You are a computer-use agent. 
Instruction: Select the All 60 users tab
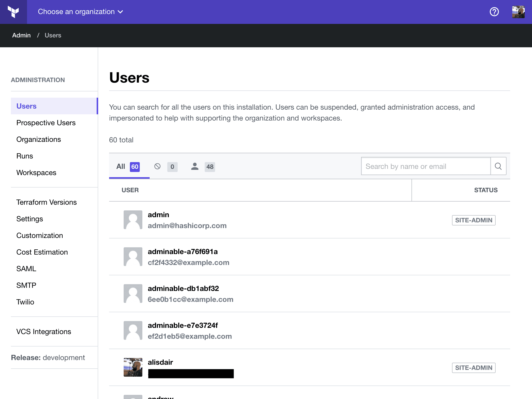[x=128, y=167]
